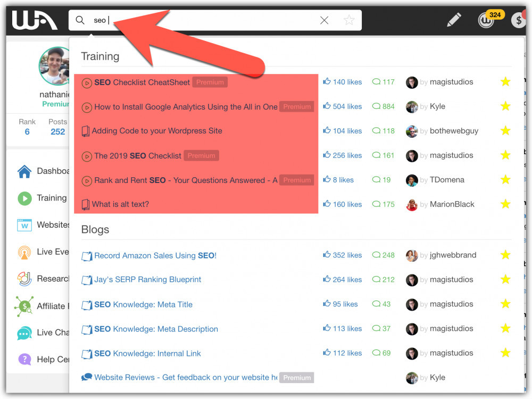Screen dimensions: 532x399
Task: Open SEO Knowledge: Meta Description blog
Action: coord(156,329)
